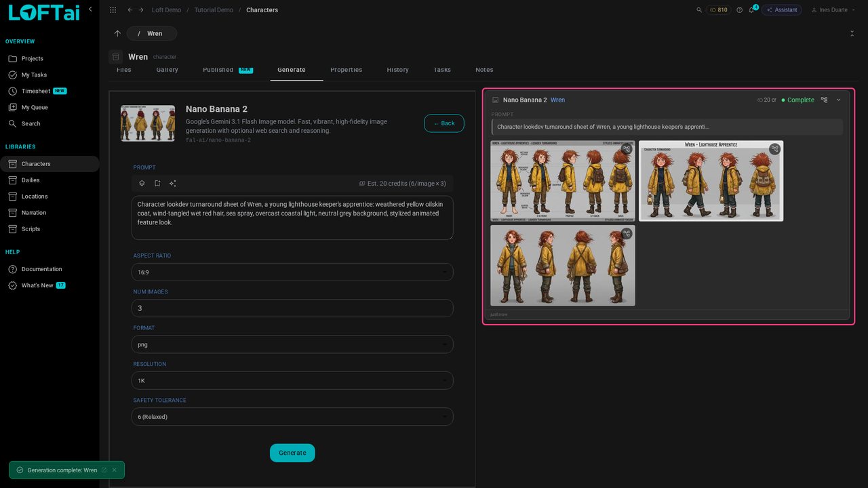
Task: Dismiss the Generation complete toast
Action: pyautogui.click(x=115, y=470)
